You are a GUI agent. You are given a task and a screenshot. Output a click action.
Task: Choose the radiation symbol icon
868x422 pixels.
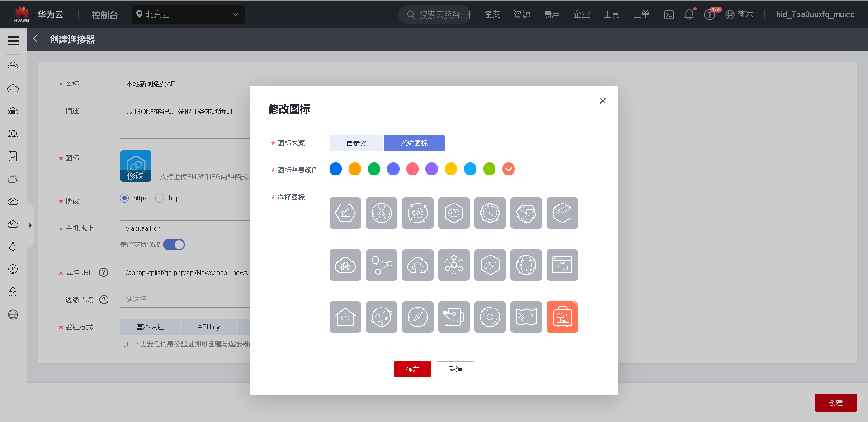click(x=382, y=213)
